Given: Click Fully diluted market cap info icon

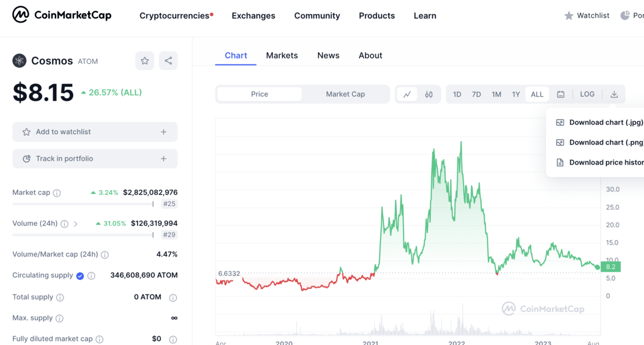Looking at the screenshot, I should click(100, 339).
